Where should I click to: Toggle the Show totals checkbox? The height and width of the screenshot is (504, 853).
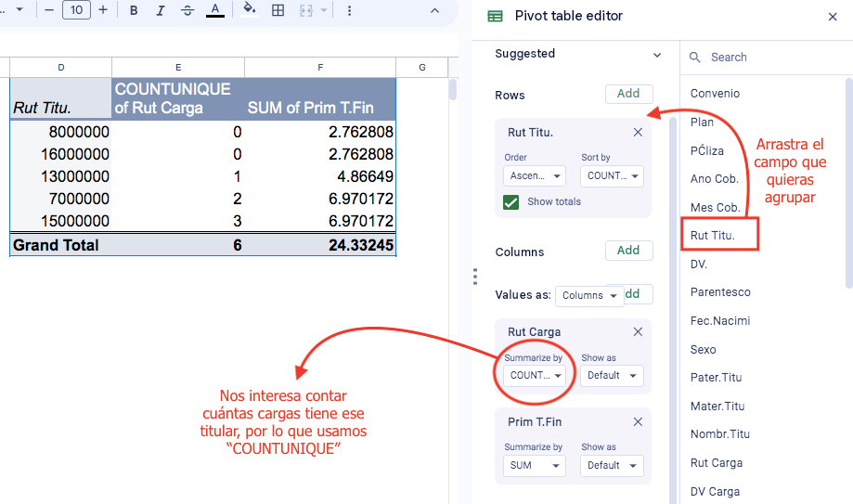511,202
